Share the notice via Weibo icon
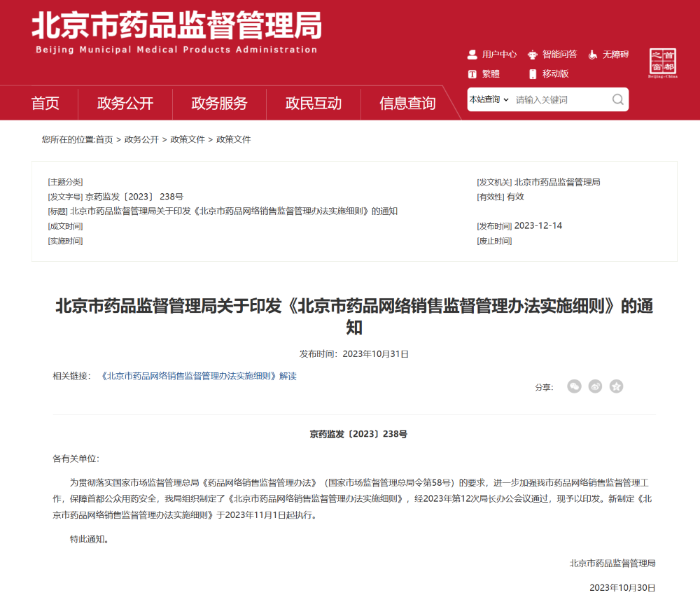700x602 pixels. 595,386
